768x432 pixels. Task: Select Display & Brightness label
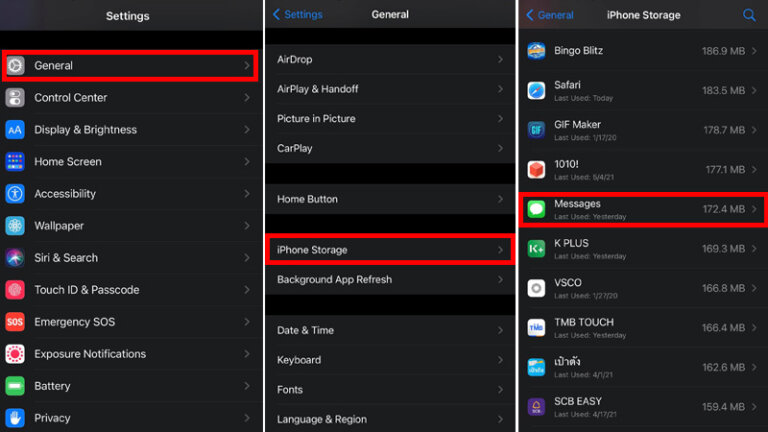click(x=86, y=130)
